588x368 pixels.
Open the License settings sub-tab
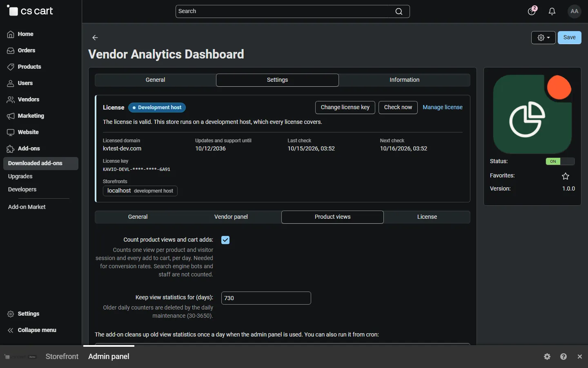(427, 217)
